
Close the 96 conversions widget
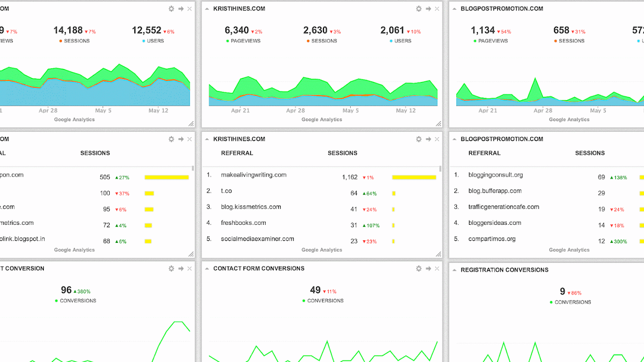(189, 268)
